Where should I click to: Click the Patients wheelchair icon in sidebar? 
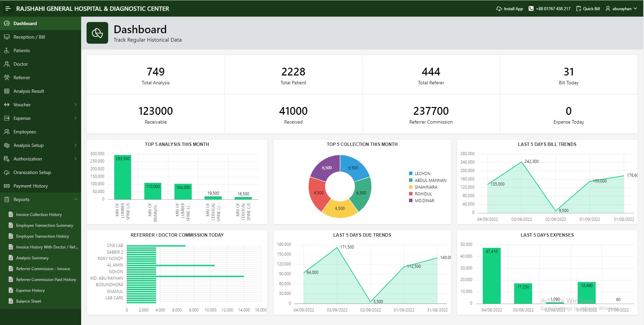7,50
